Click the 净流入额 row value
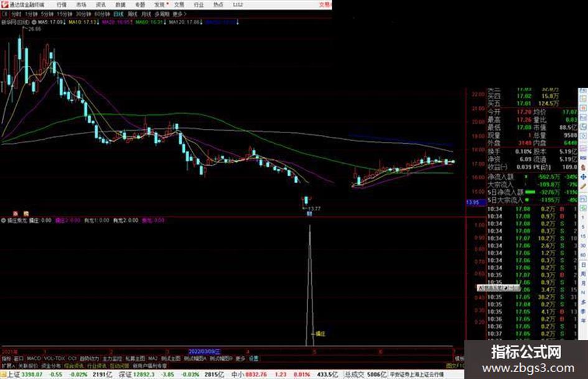588x379 pixels. coord(548,177)
